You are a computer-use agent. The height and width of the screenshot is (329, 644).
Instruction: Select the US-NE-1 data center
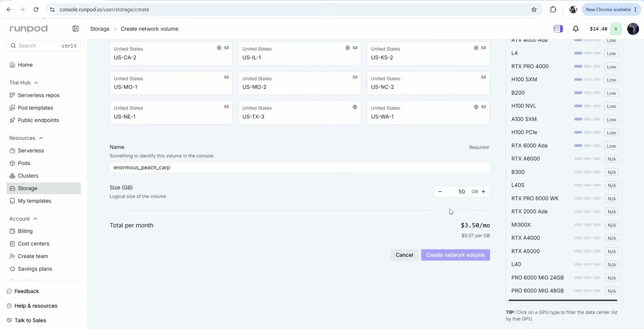point(171,113)
